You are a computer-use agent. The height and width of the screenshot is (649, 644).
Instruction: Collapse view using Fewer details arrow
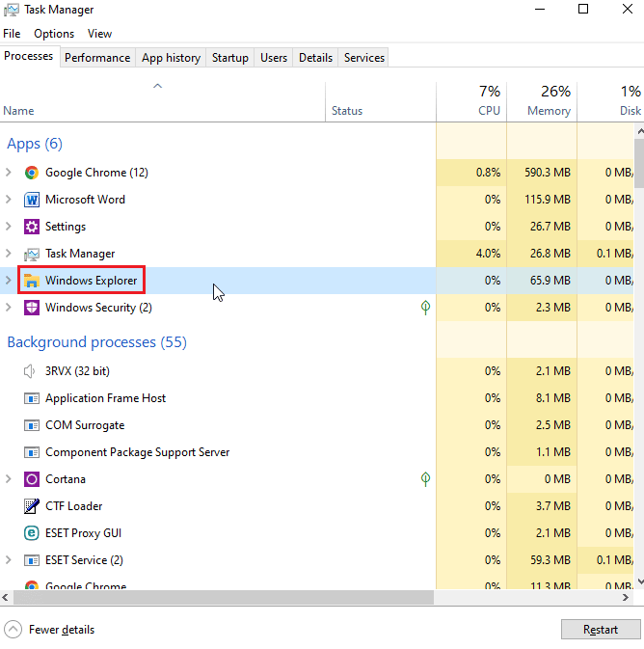coord(13,630)
